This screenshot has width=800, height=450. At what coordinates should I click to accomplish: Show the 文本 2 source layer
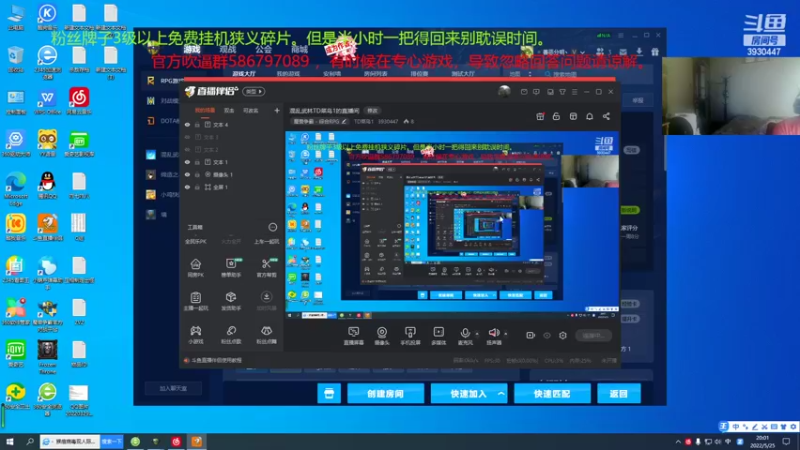187,149
